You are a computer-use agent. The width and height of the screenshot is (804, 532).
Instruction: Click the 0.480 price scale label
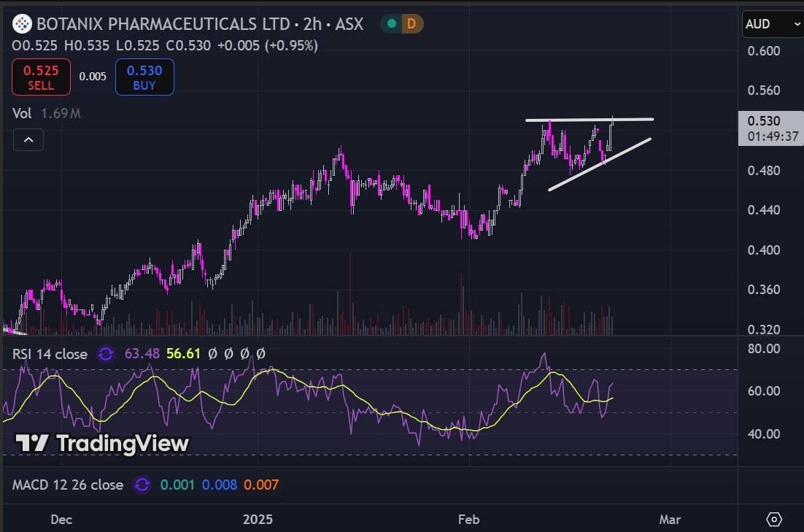(763, 170)
